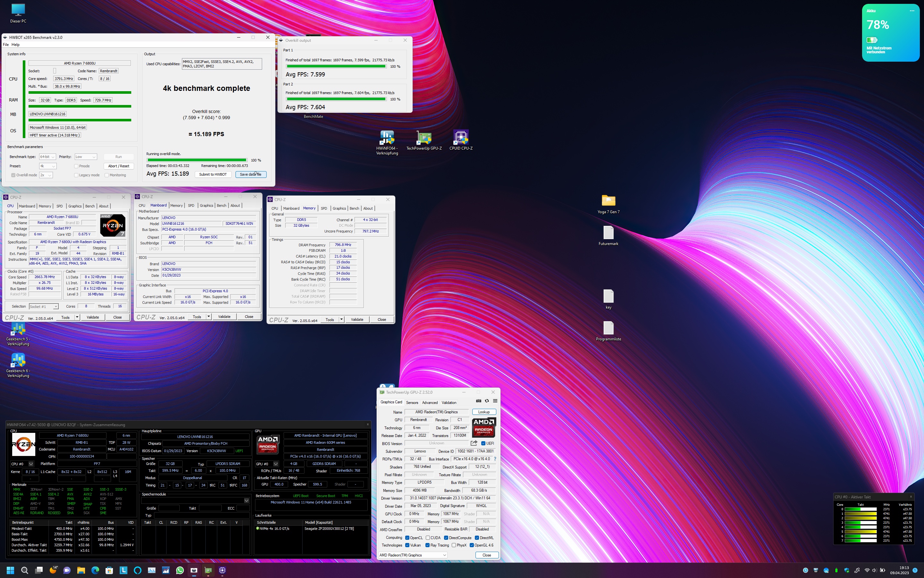
Task: Open the Socket #1 selection dropdown
Action: 44,306
